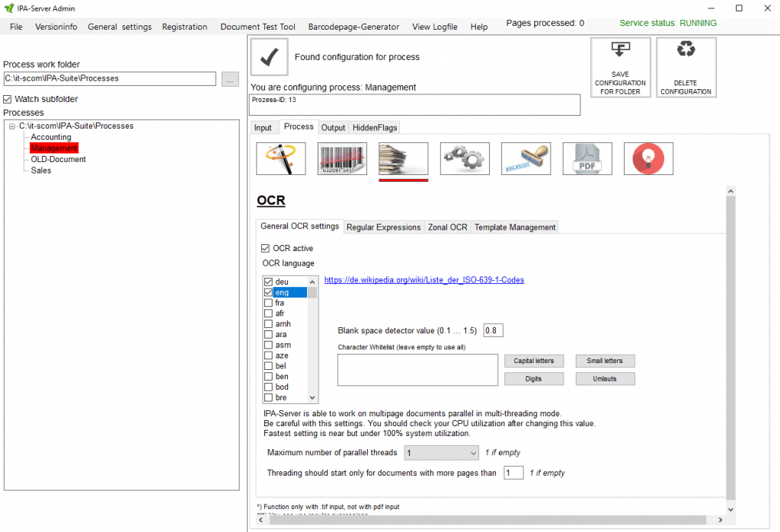Open the PDF settings icon
The height and width of the screenshot is (532, 780).
click(587, 158)
